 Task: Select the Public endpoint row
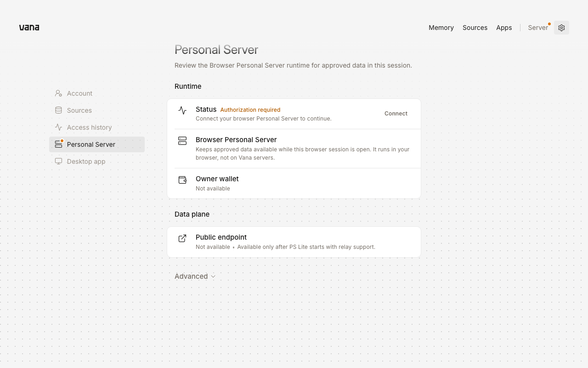294,242
